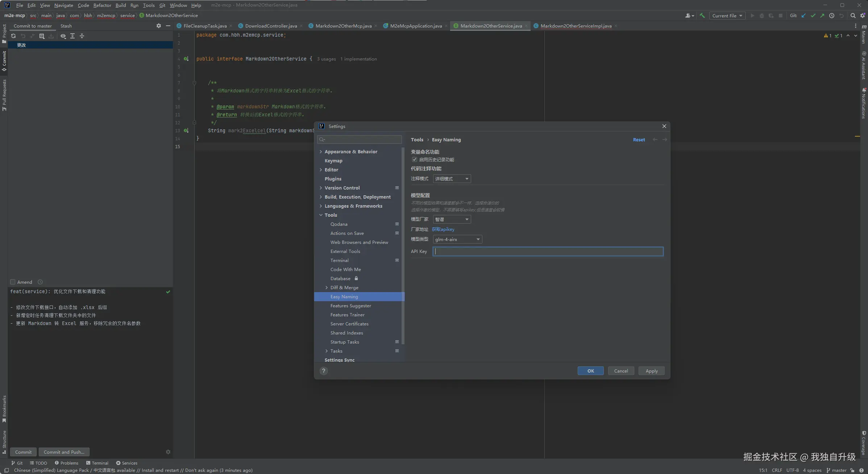Open the glm-4-airx model type dropdown
This screenshot has height=474, width=868.
point(457,239)
